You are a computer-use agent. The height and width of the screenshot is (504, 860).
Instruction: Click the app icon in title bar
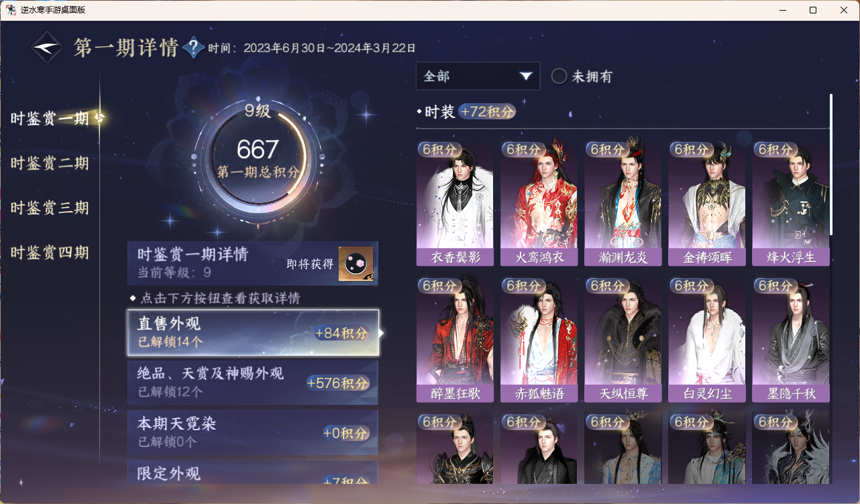[x=11, y=10]
